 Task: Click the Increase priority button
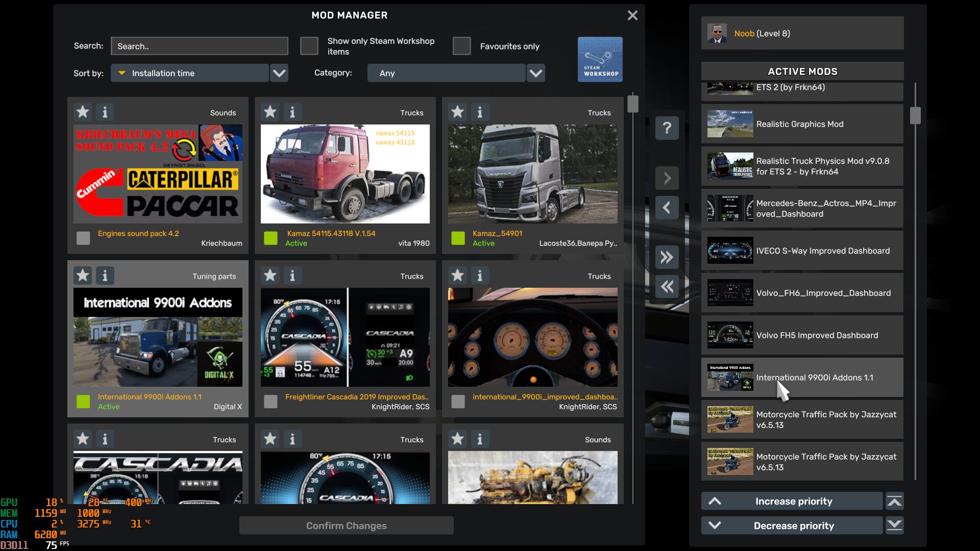(x=792, y=501)
